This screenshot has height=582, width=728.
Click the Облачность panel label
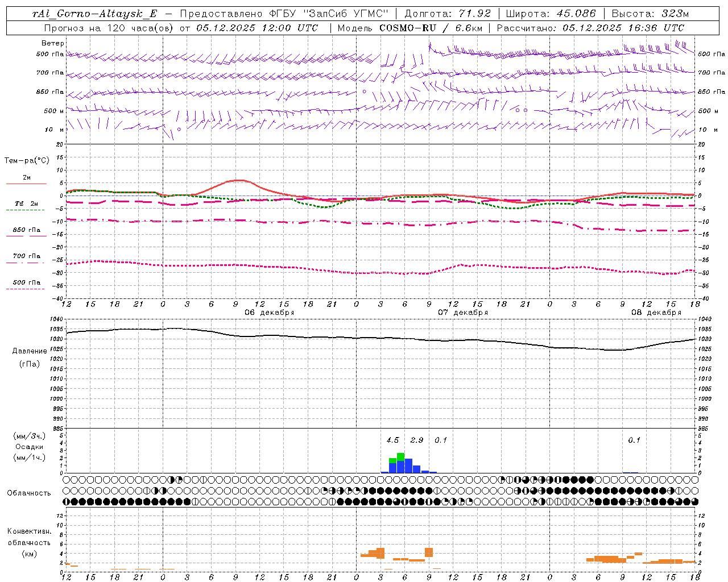(29, 493)
